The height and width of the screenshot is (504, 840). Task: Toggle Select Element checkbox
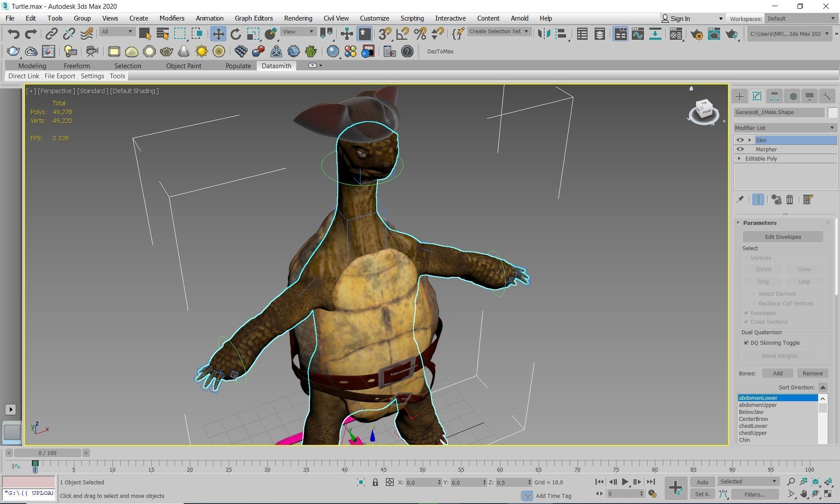754,294
